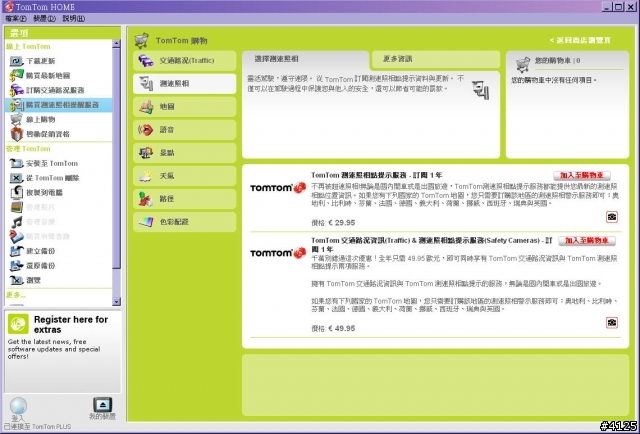Click the speed camera icon in description panel
Screen dimensions: 640x434
click(481, 89)
